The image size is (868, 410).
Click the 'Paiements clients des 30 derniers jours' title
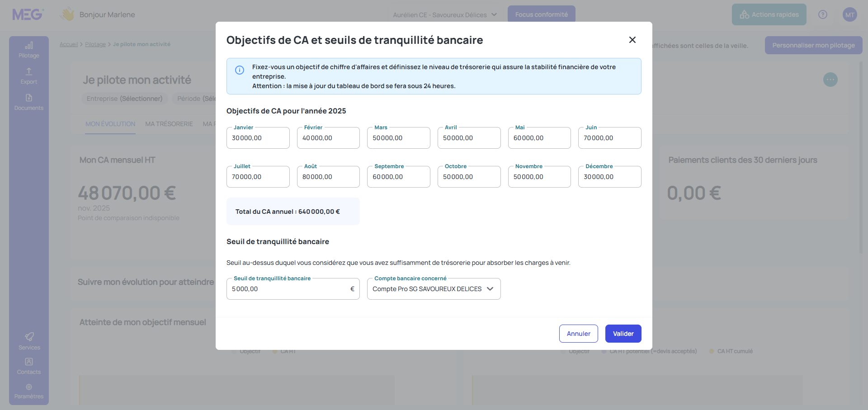click(743, 160)
